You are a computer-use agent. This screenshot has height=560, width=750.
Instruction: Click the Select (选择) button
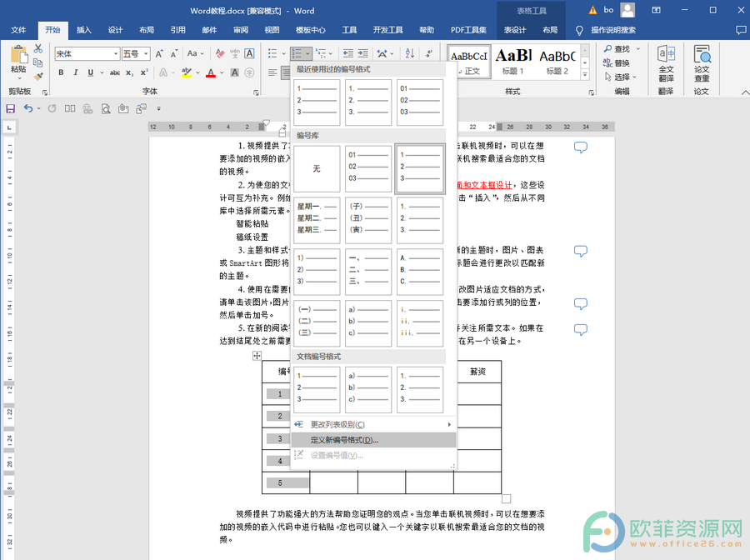pos(620,77)
